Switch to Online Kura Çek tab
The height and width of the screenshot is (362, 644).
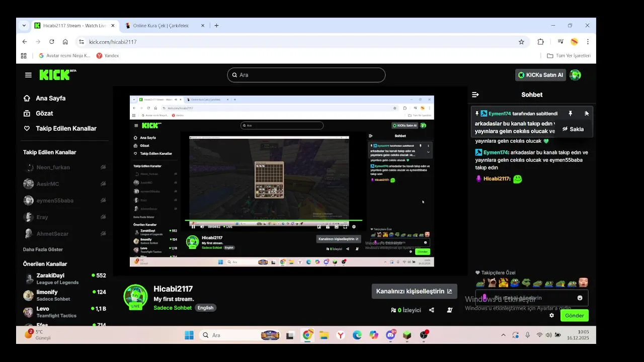(x=164, y=26)
